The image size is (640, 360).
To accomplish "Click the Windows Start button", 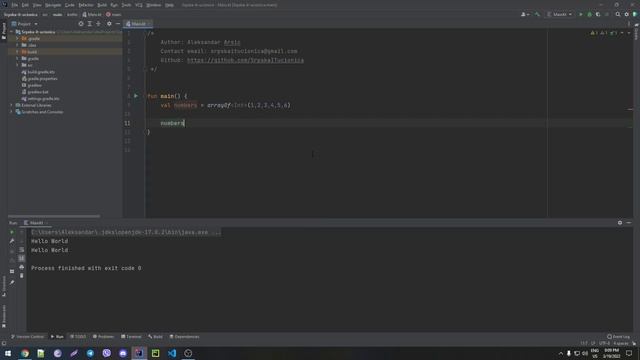I will pyautogui.click(x=8, y=353).
